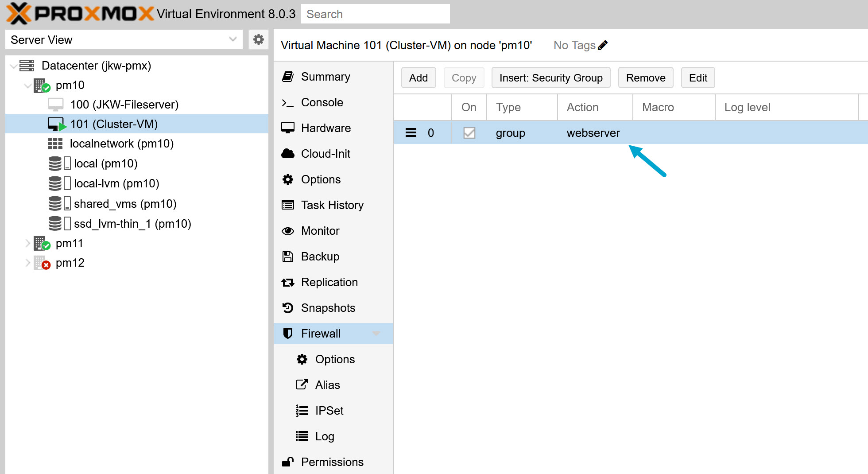Expand the pm11 node
Screen dimensions: 868x474
coord(27,243)
